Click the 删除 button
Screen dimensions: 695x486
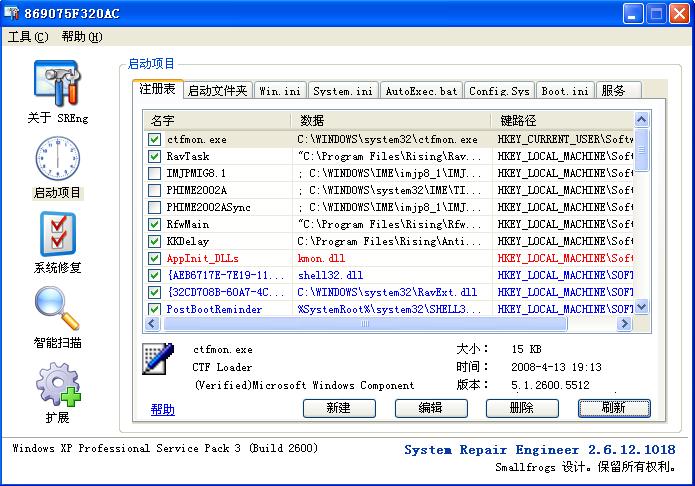coord(522,408)
